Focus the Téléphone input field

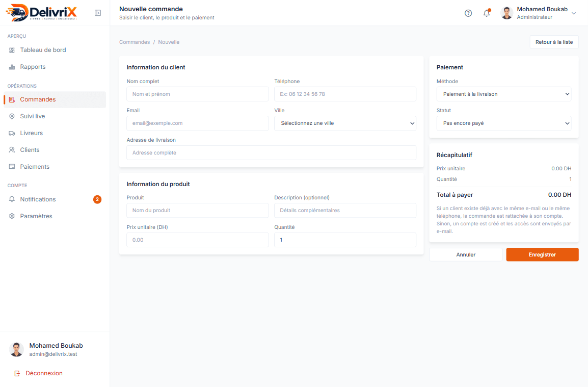tap(345, 94)
